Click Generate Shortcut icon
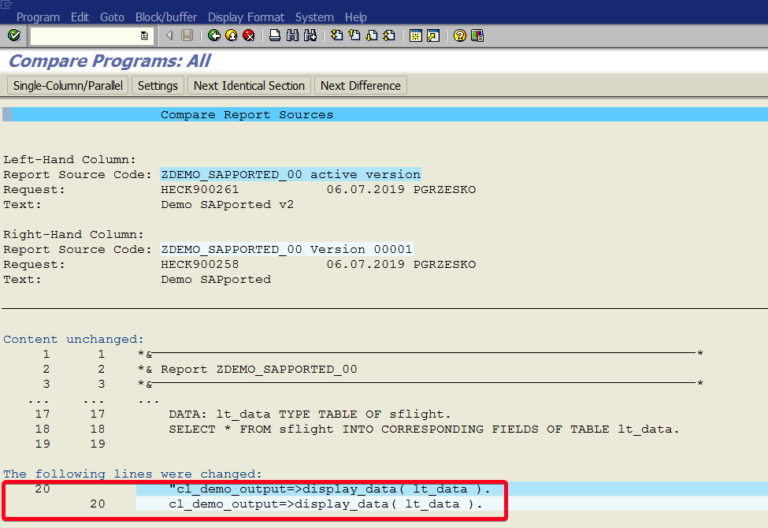 (x=433, y=36)
